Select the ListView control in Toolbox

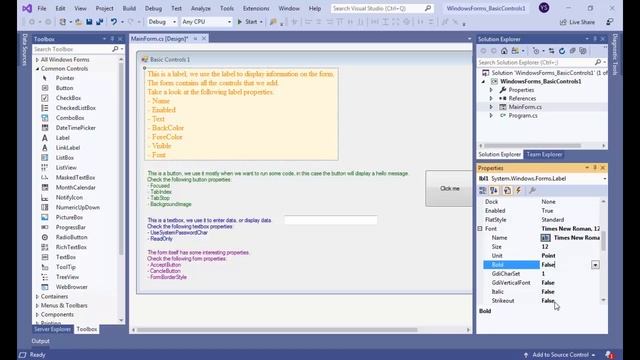pyautogui.click(x=66, y=167)
